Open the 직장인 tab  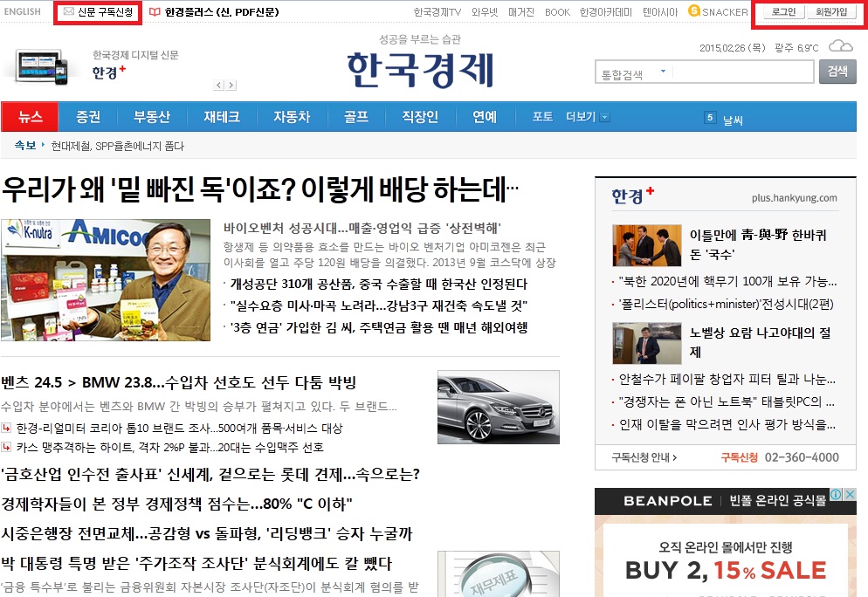tap(420, 117)
